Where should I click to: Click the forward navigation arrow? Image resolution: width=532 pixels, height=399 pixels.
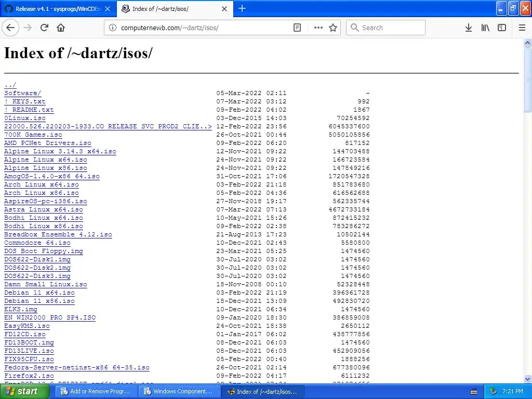point(28,28)
